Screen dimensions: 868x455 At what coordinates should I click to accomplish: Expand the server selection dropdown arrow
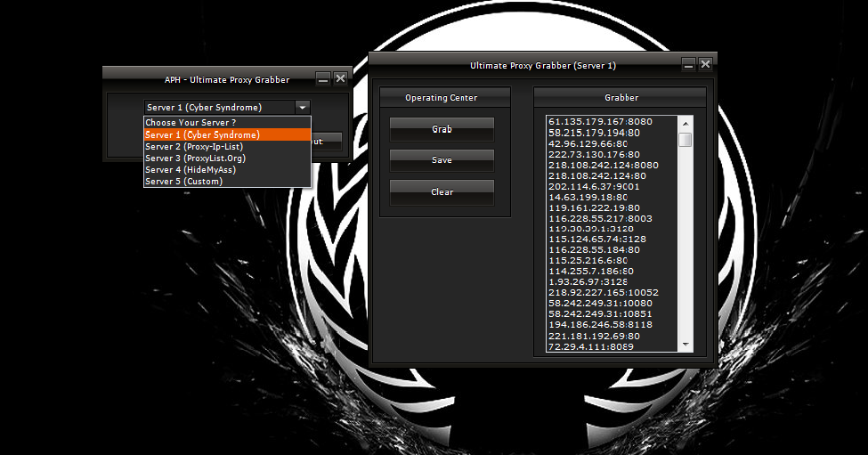pyautogui.click(x=303, y=108)
